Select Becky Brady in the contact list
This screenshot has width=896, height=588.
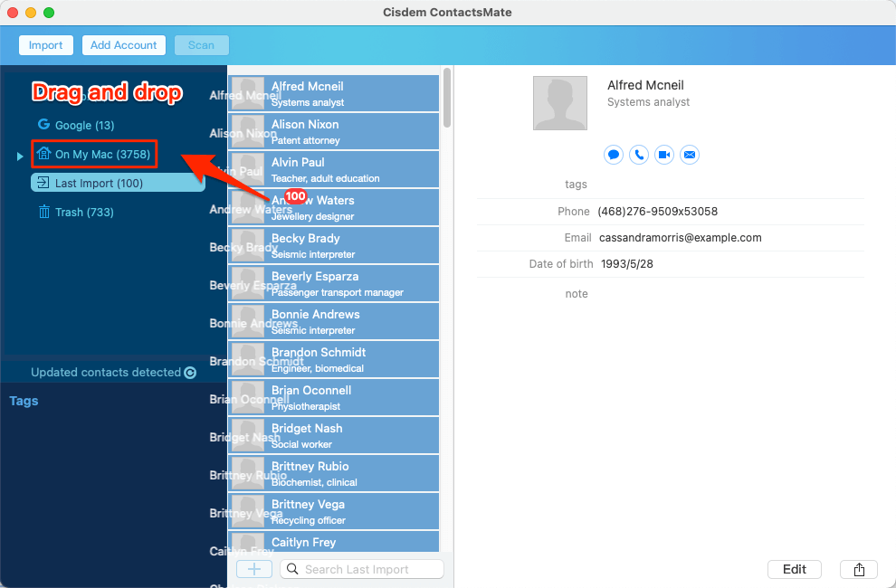[333, 246]
